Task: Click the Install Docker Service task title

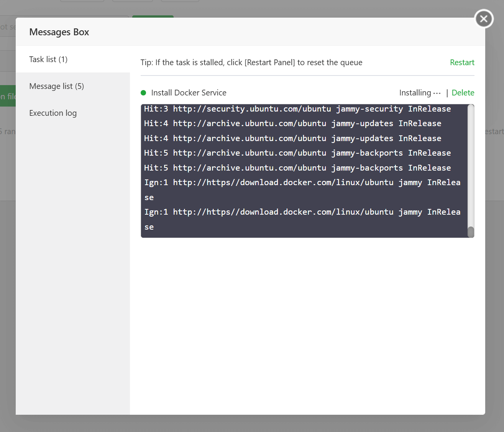Action: click(x=189, y=93)
